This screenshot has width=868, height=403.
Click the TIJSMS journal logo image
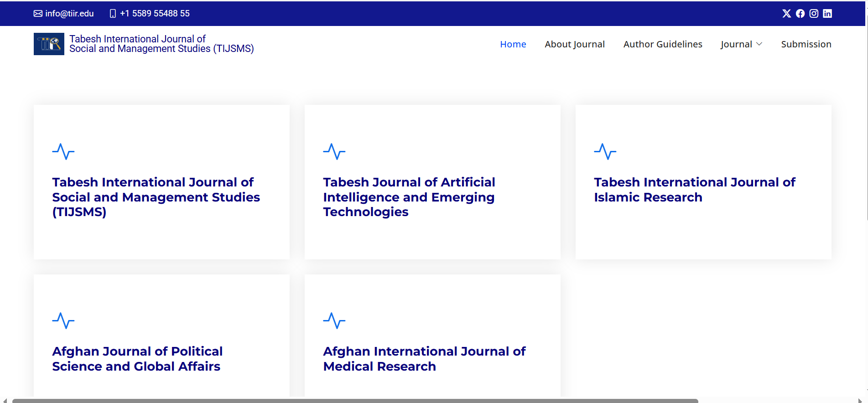49,44
